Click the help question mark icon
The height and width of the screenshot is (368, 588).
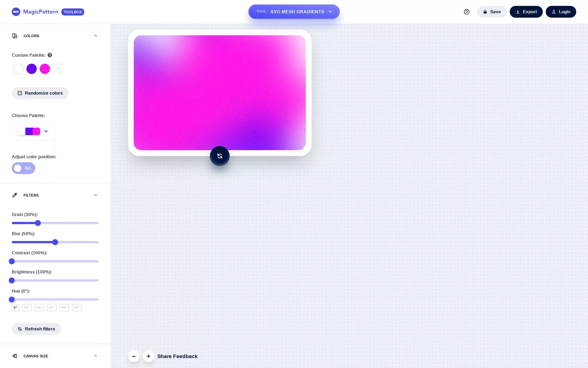coord(467,11)
